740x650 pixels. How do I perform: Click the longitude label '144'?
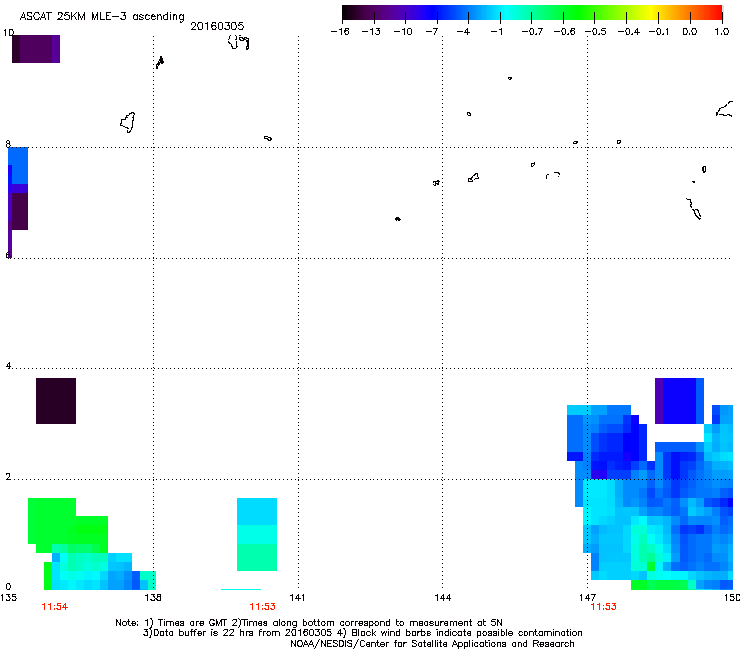coord(442,598)
